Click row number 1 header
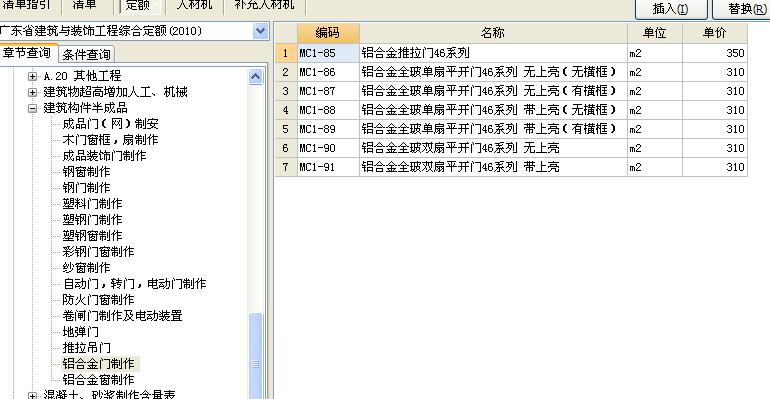Image resolution: width=770 pixels, height=399 pixels. (x=286, y=53)
